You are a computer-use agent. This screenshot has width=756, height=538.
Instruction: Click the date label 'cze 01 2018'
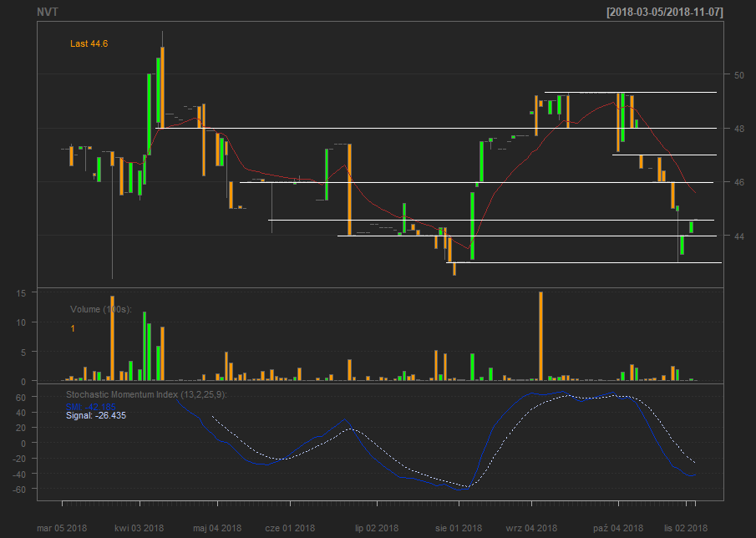[290, 528]
